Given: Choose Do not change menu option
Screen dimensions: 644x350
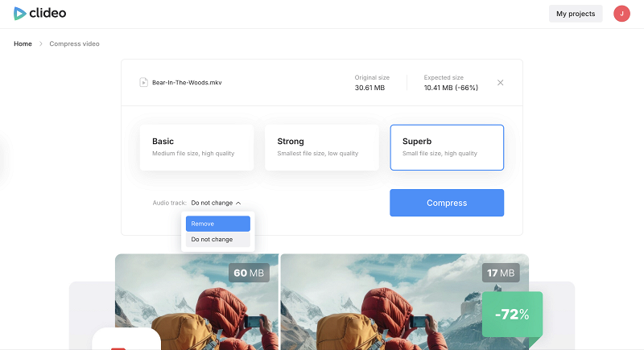Looking at the screenshot, I should (x=217, y=239).
